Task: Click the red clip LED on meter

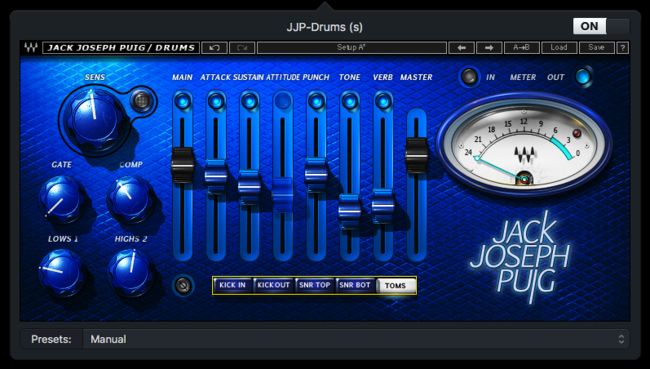Action: click(577, 134)
